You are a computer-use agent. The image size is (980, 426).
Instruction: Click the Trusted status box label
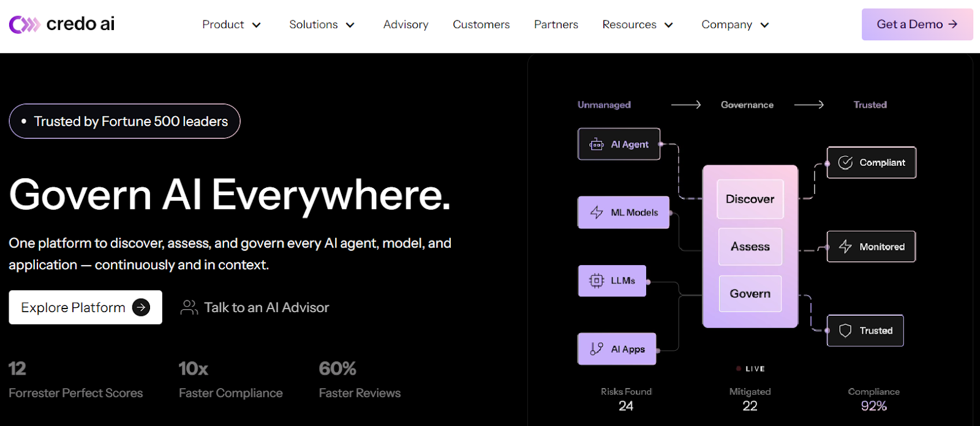pyautogui.click(x=876, y=331)
